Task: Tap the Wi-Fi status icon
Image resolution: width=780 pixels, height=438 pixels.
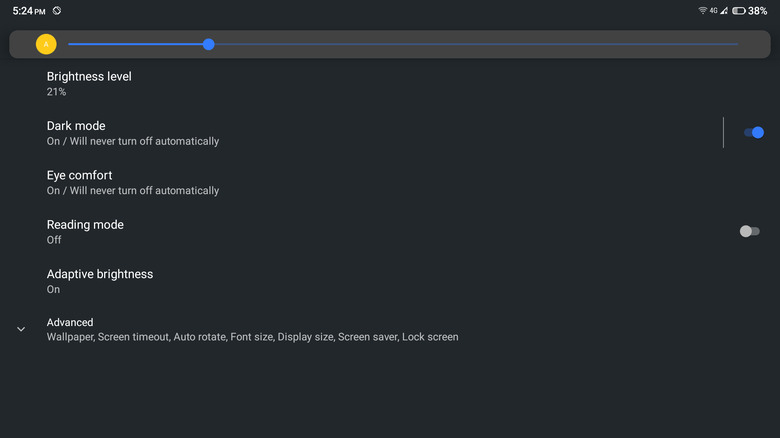Action: (703, 10)
